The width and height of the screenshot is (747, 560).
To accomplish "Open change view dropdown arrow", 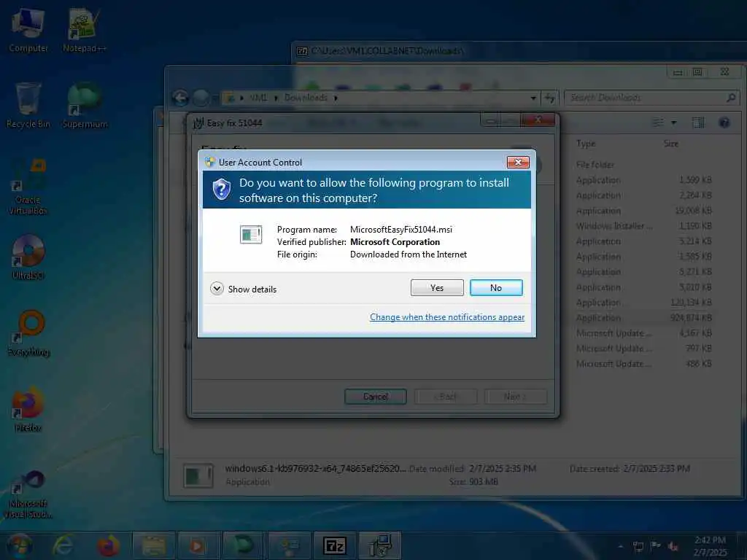I will [x=673, y=122].
